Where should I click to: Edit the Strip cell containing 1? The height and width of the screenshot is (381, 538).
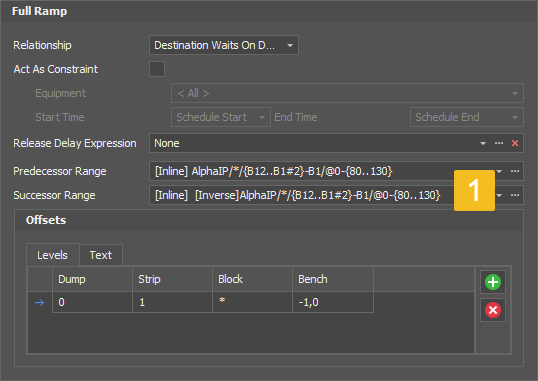pos(172,302)
